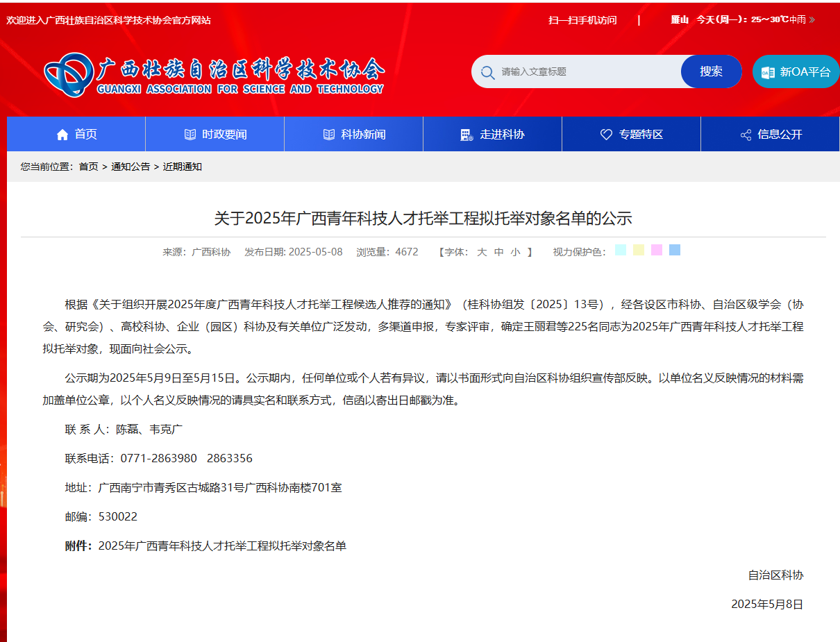This screenshot has height=642, width=840.
Task: Click the 近期通知 breadcrumb link
Action: [183, 167]
